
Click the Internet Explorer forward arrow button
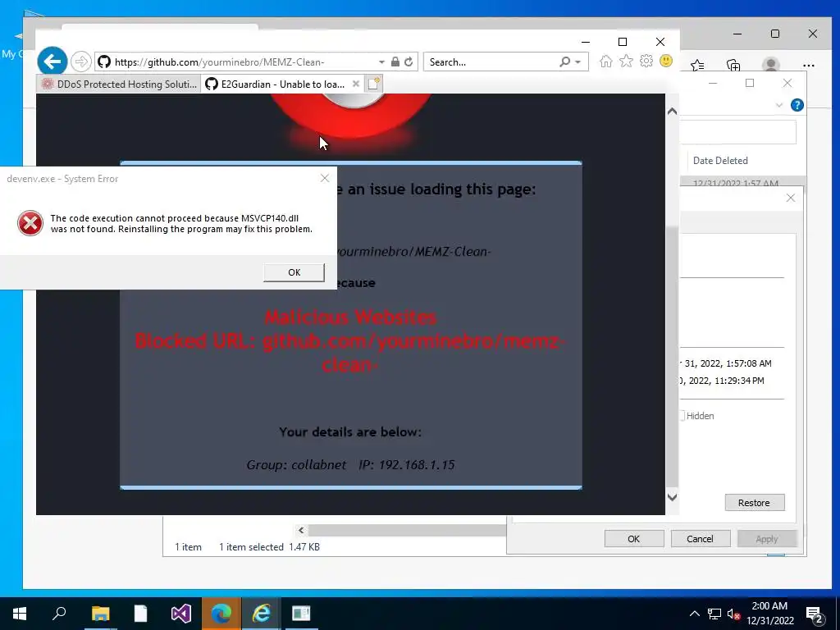[81, 62]
